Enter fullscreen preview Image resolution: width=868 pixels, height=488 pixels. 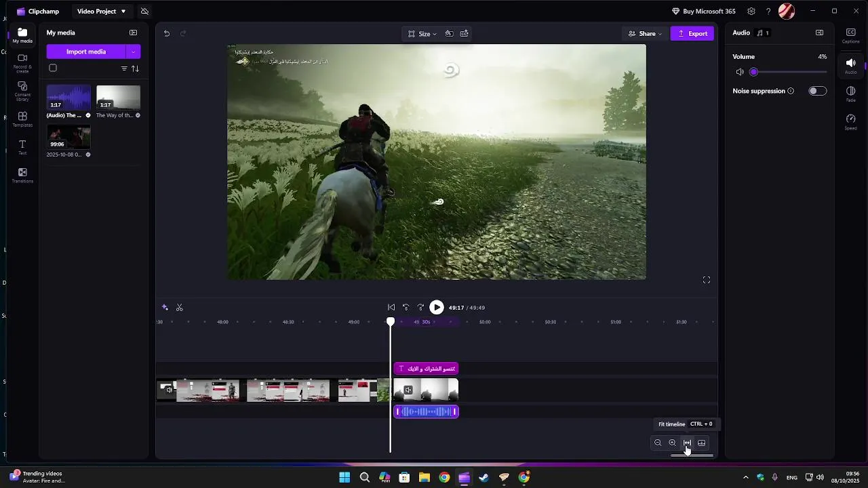[707, 280]
